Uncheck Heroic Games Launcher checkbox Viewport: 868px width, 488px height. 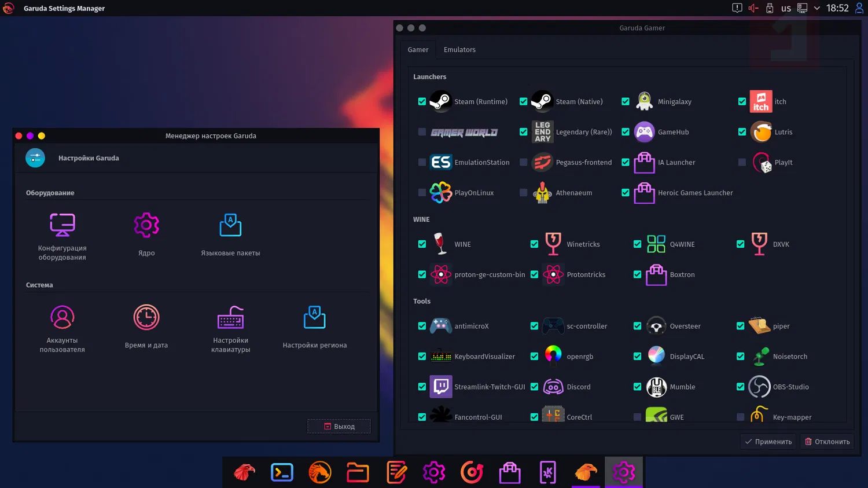coord(626,193)
